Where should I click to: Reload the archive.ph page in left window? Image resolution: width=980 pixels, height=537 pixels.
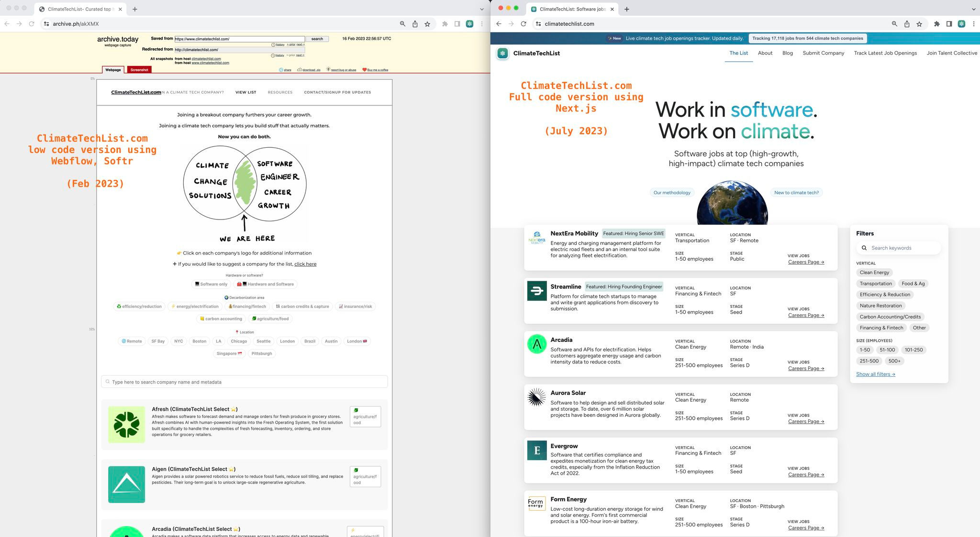pyautogui.click(x=32, y=24)
